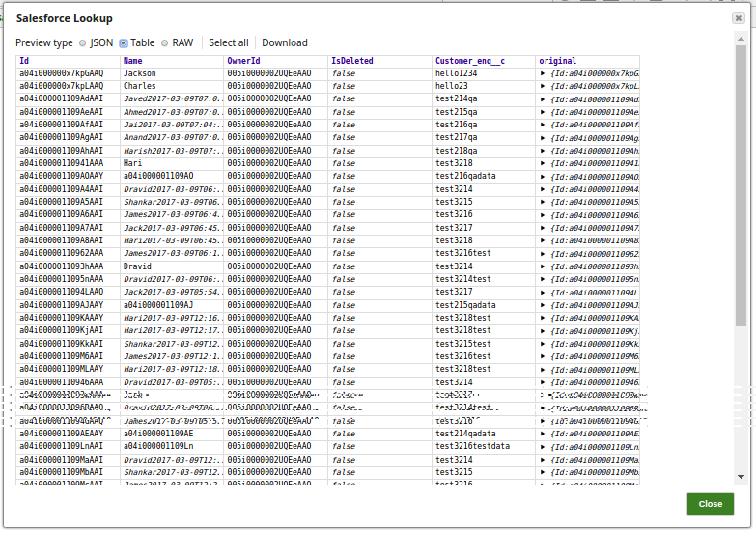Select the Table preview type radio button
756x533 pixels.
pos(124,43)
